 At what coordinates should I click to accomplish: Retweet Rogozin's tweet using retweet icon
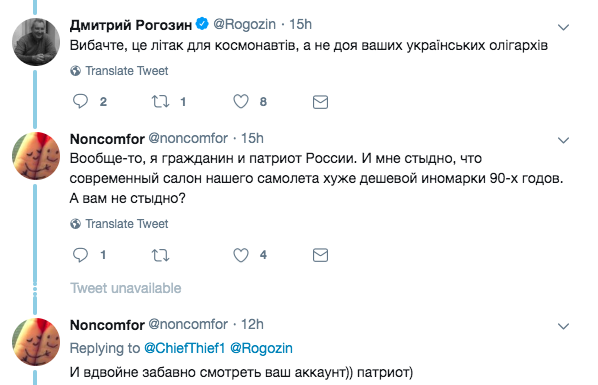(x=160, y=102)
